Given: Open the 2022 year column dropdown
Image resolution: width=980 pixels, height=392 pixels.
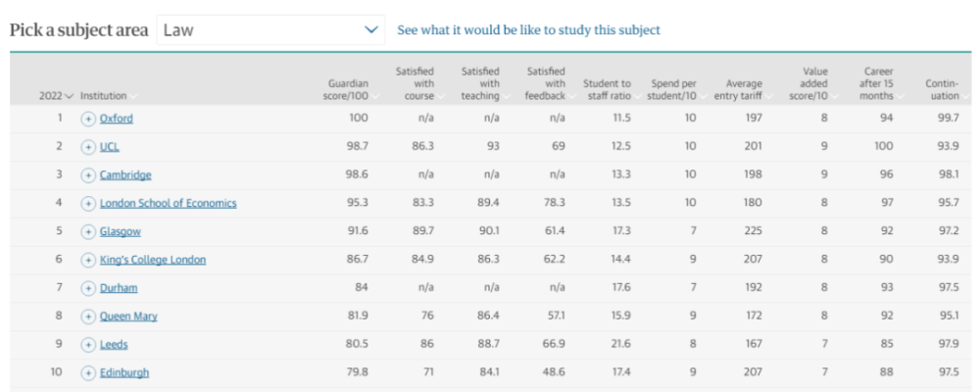Looking at the screenshot, I should tap(56, 96).
